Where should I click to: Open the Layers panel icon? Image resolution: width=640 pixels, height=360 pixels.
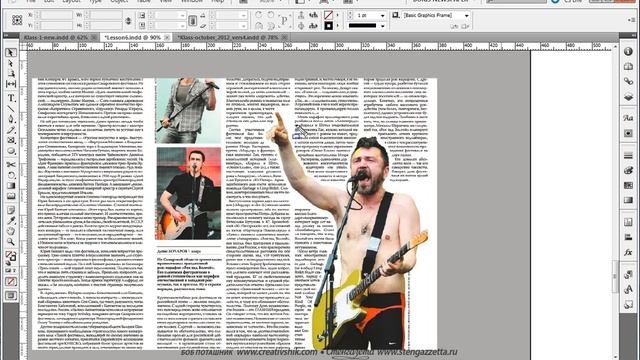(x=628, y=97)
